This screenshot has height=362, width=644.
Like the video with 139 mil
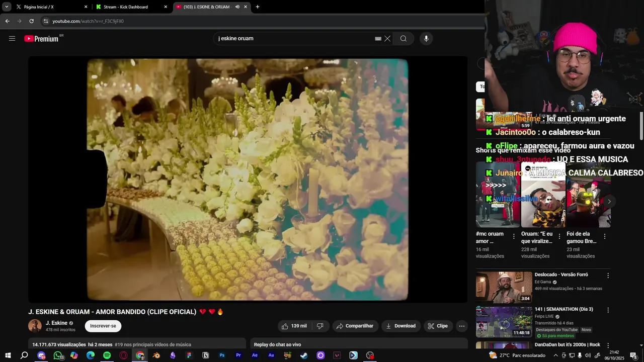coord(294,326)
